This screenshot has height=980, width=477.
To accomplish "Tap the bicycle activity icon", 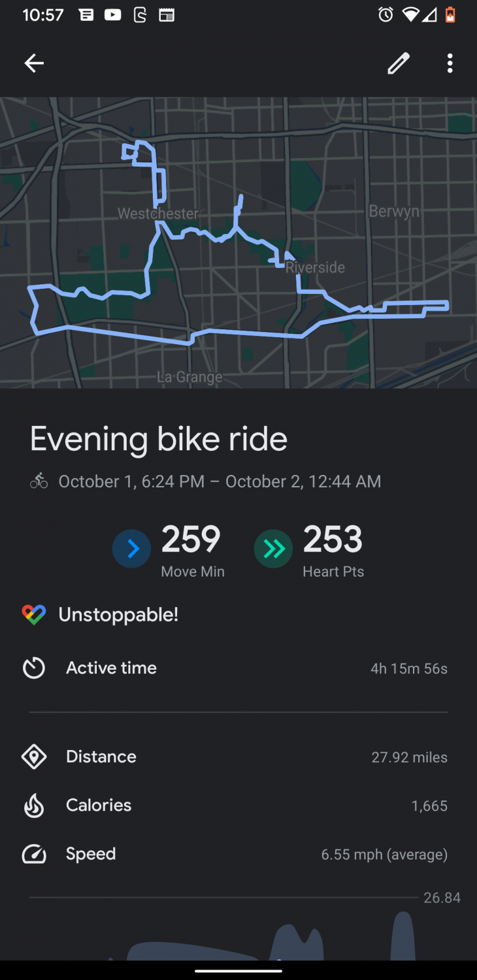I will coord(39,482).
